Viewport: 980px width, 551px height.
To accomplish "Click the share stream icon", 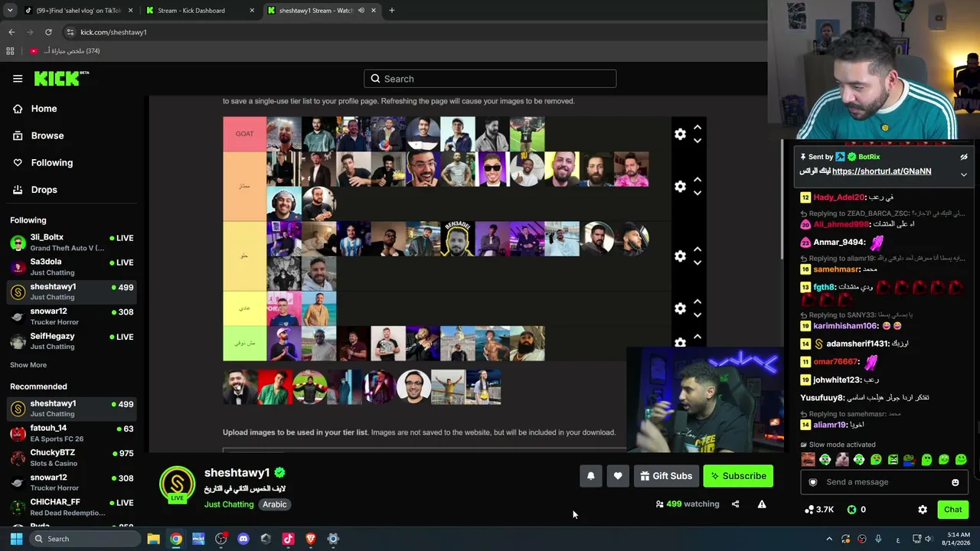I will (x=735, y=504).
